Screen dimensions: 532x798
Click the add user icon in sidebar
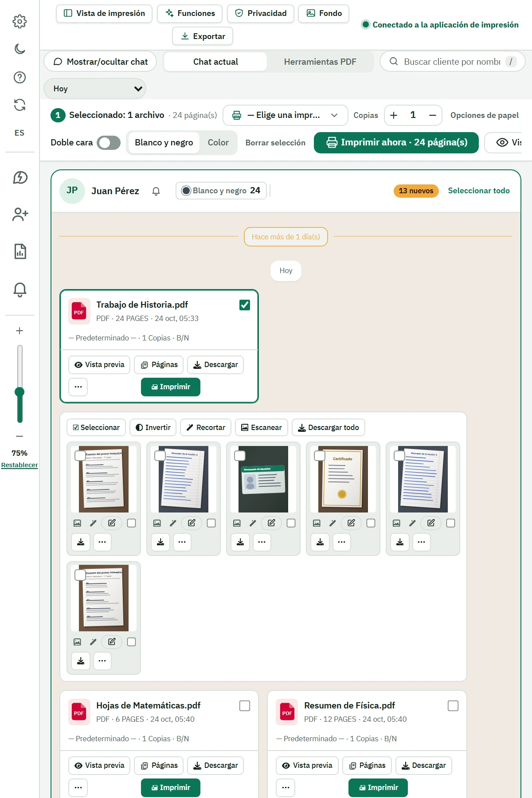click(20, 215)
